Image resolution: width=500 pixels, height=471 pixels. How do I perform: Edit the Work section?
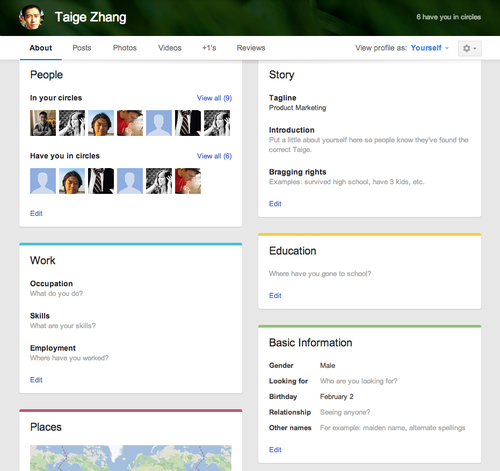36,380
